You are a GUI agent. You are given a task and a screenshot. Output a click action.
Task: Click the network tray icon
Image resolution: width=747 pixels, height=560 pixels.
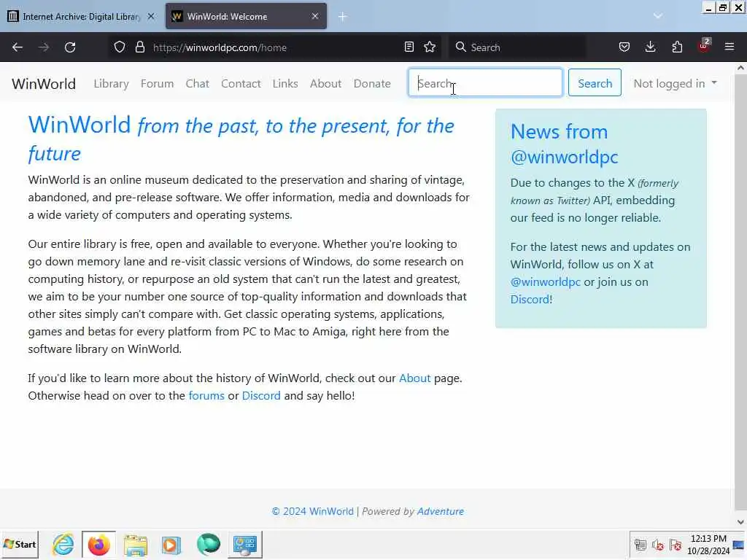[x=640, y=544]
